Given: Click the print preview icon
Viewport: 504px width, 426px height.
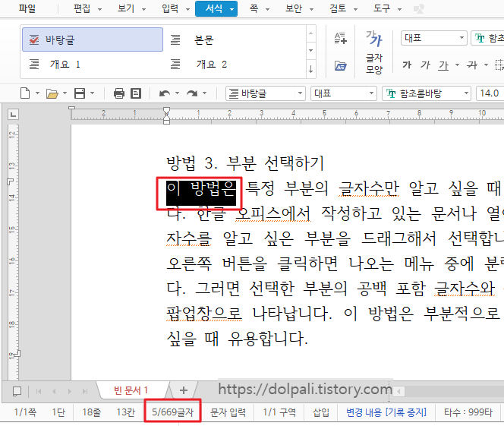Looking at the screenshot, I should tap(136, 93).
